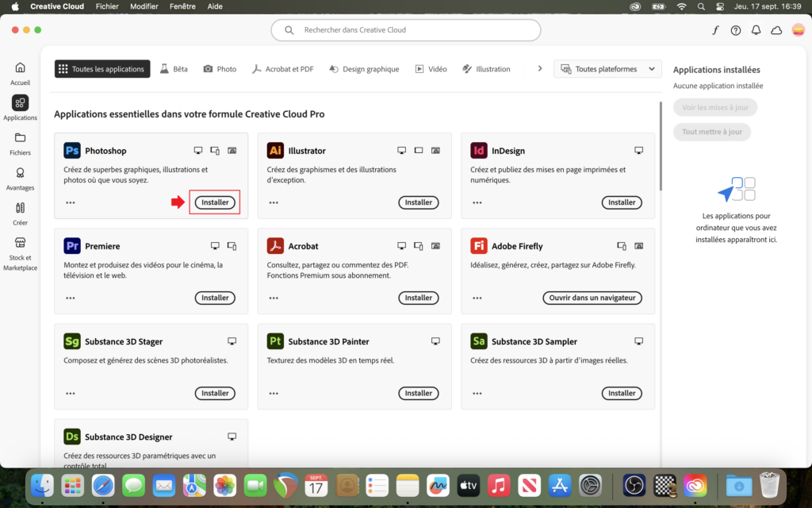Open the user profile avatar

(x=798, y=30)
